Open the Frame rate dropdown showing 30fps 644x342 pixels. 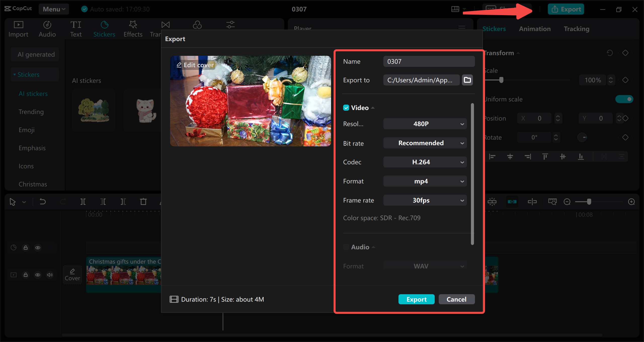point(425,200)
